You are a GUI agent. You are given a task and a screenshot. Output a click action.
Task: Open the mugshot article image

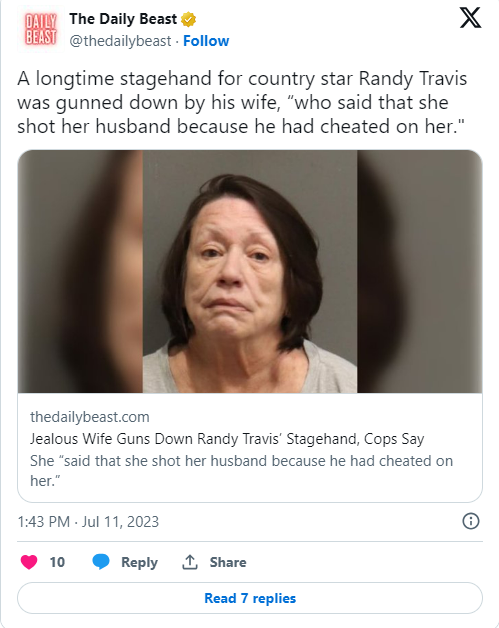click(250, 271)
